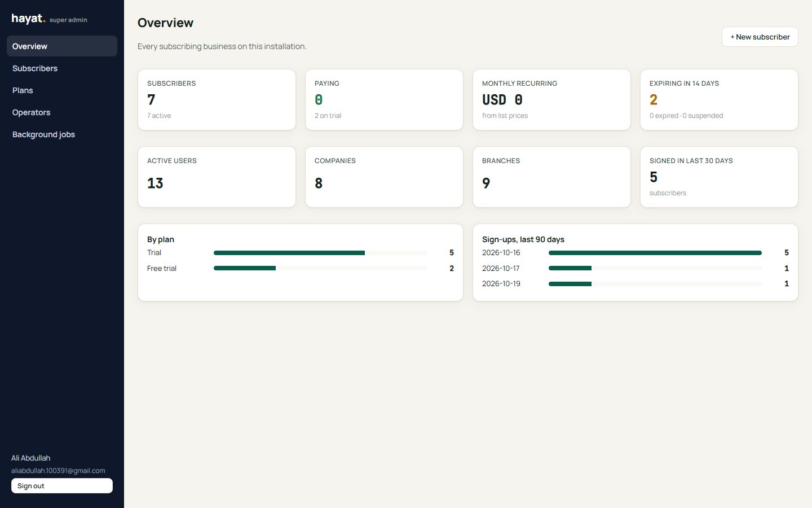Click the Expiring in 14 days count
Image resolution: width=812 pixels, height=508 pixels.
point(654,100)
